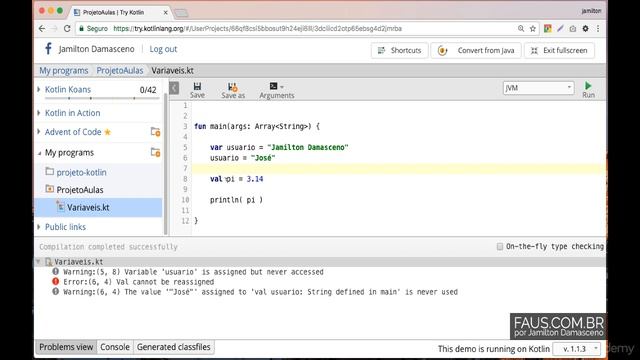The width and height of the screenshot is (640, 360).
Task: Click the Save as icon
Action: click(x=233, y=87)
